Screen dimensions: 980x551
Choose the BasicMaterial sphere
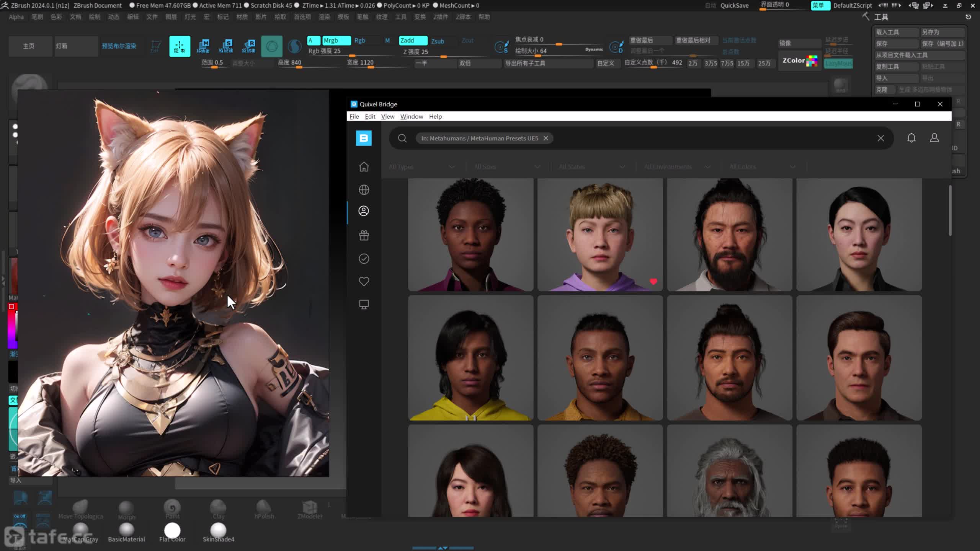click(x=126, y=532)
